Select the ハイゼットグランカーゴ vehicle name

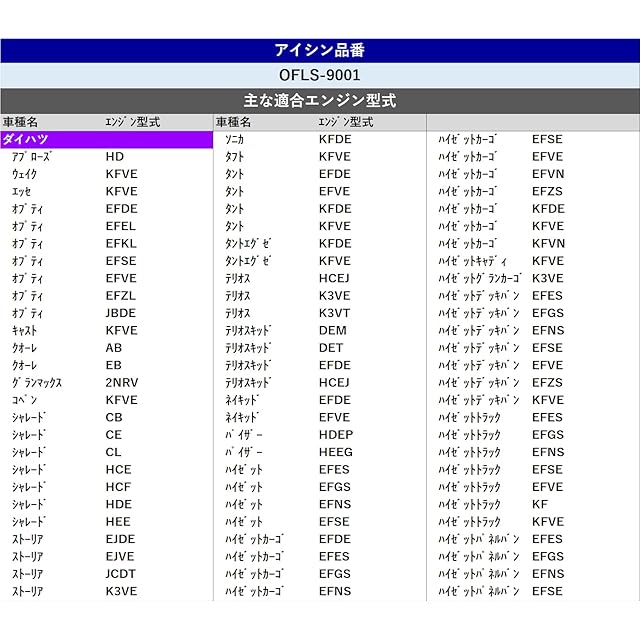click(x=480, y=278)
